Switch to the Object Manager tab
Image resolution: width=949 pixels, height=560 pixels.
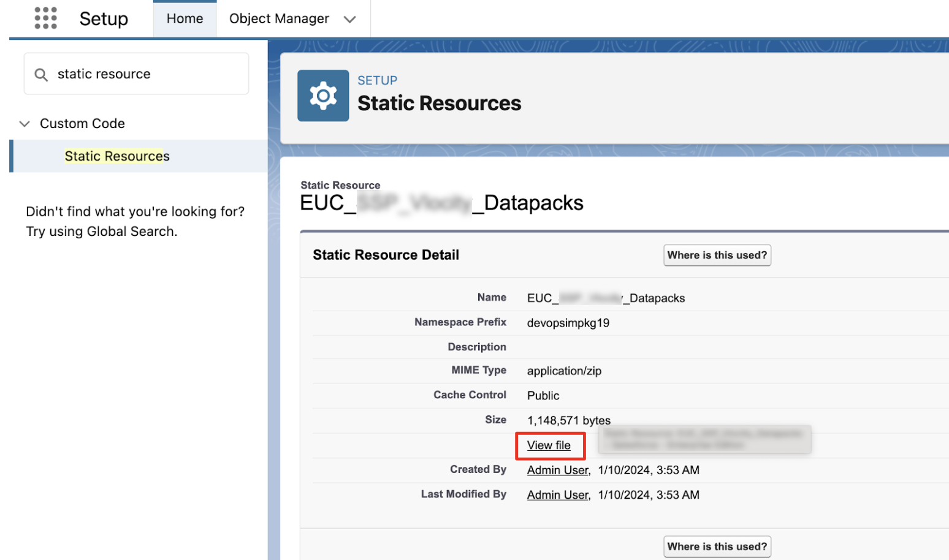(x=279, y=19)
